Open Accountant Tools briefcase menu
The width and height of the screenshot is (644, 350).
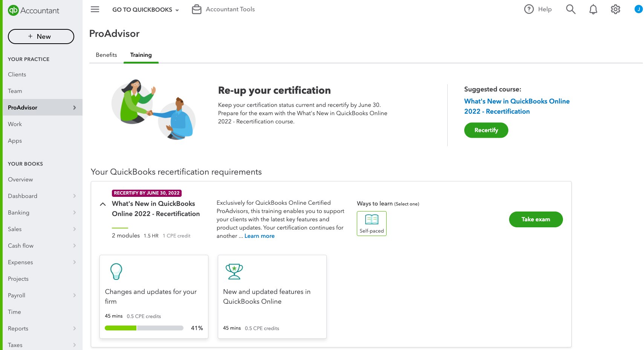coord(223,9)
